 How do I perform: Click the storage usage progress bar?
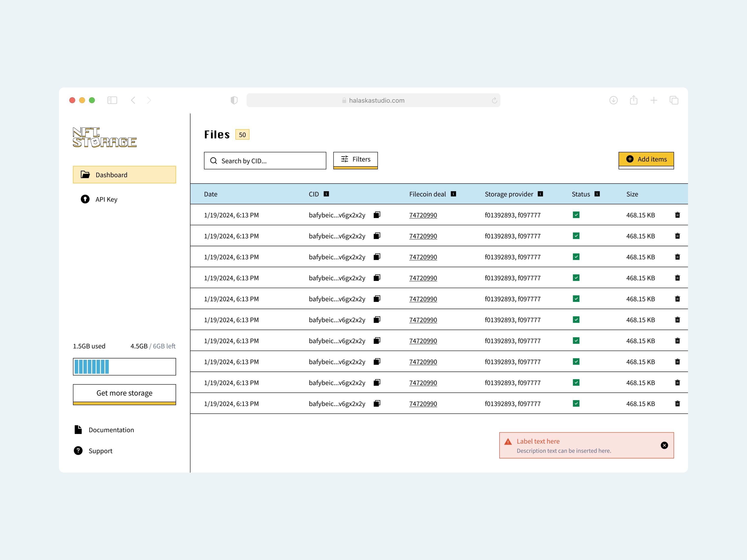124,367
